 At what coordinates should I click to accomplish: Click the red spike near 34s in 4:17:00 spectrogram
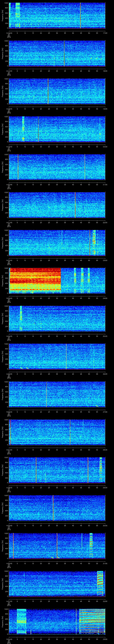(x=64, y=53)
